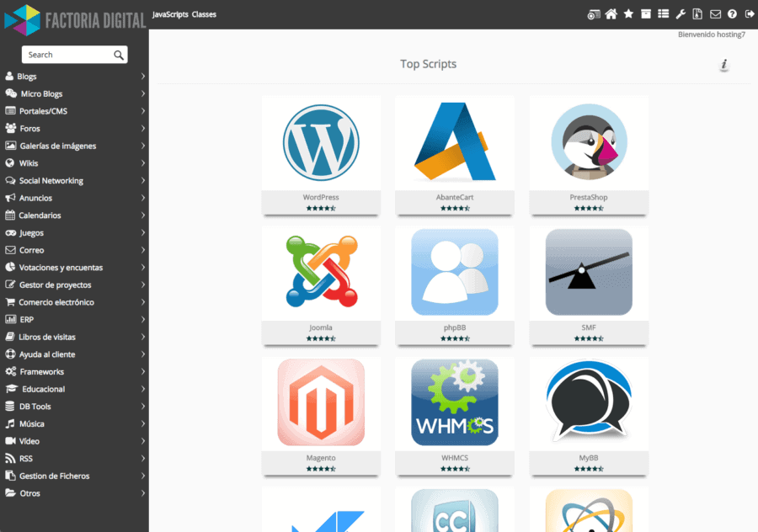This screenshot has height=532, width=758.
Task: Expand the Micro Blogs category chevron
Action: (x=142, y=93)
